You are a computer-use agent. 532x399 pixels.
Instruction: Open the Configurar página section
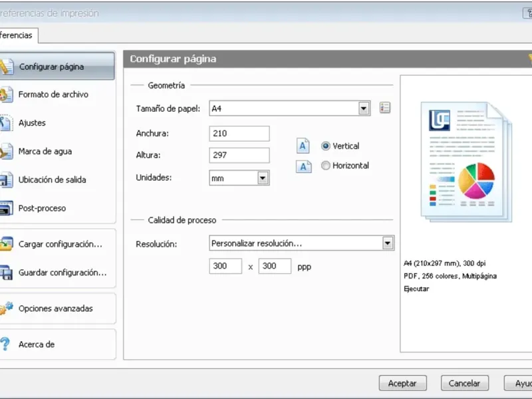click(57, 66)
